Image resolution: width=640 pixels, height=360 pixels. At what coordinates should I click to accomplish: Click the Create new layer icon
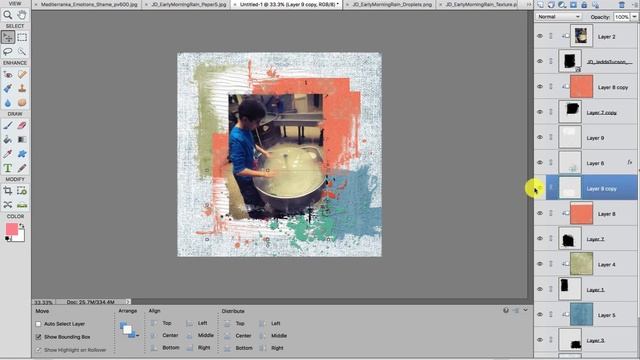540,4
